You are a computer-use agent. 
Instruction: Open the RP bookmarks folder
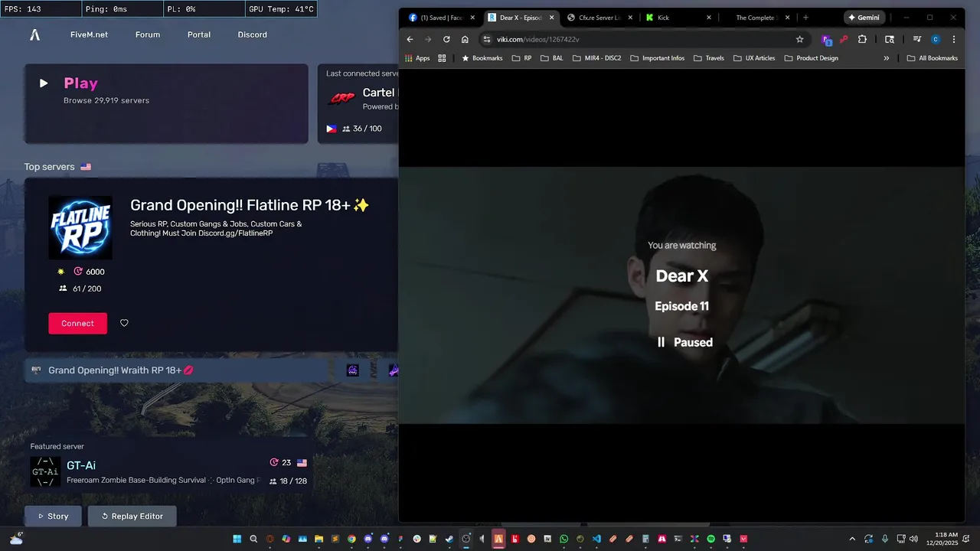[x=521, y=58]
